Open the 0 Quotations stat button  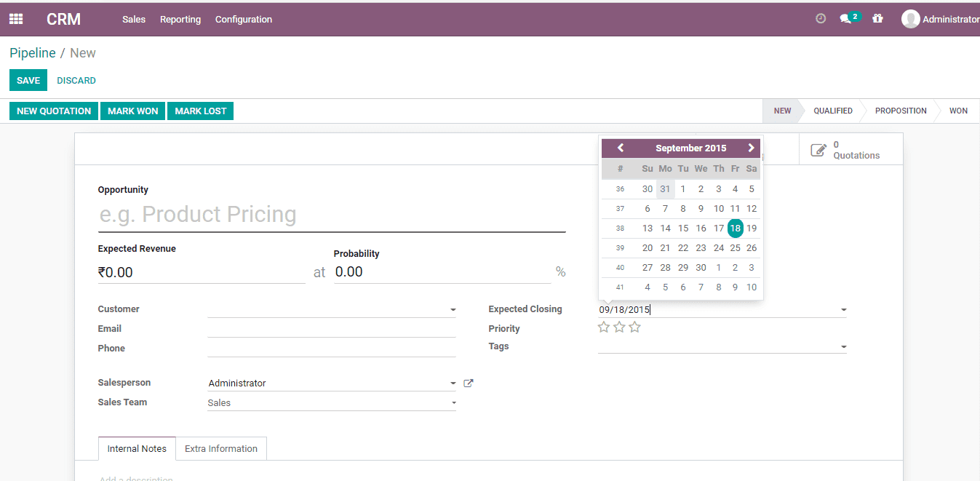point(850,150)
